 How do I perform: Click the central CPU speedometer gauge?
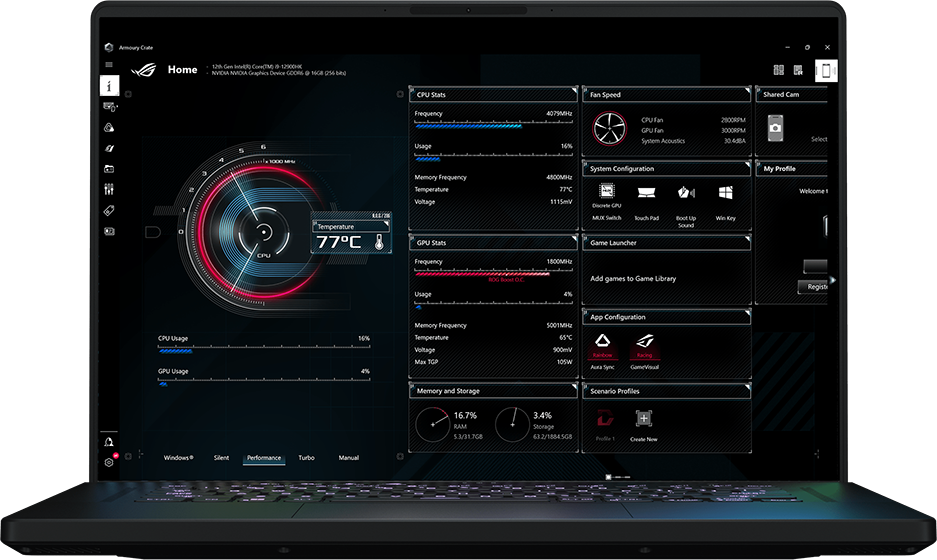click(x=263, y=232)
